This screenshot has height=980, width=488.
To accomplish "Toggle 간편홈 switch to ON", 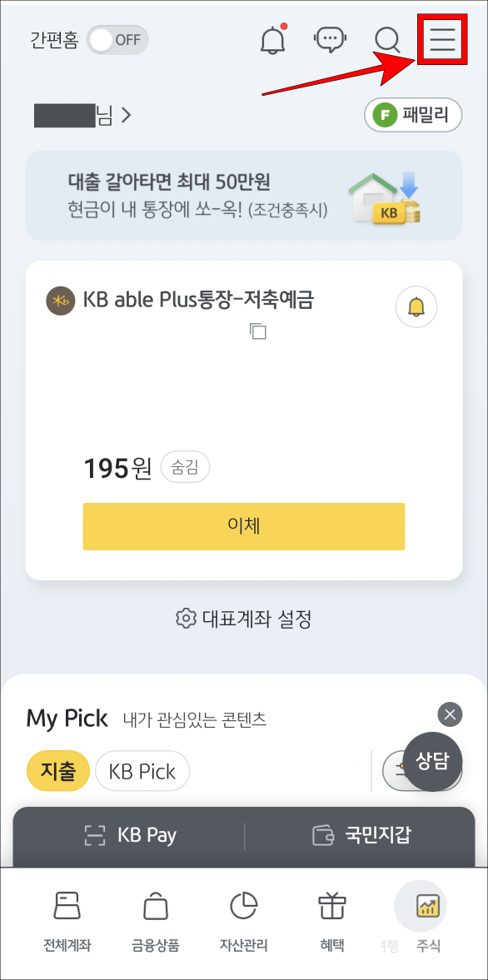I will (117, 39).
